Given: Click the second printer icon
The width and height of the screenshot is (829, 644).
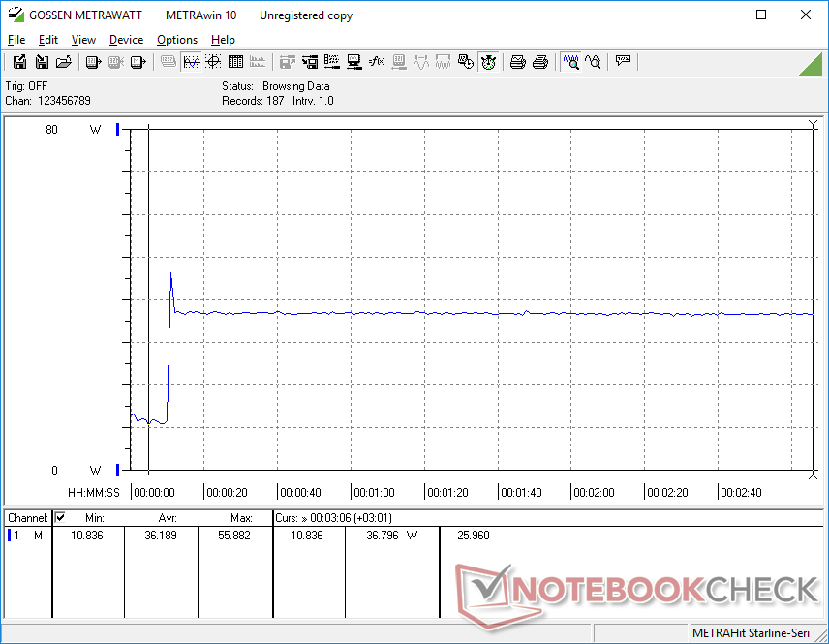Looking at the screenshot, I should point(539,62).
